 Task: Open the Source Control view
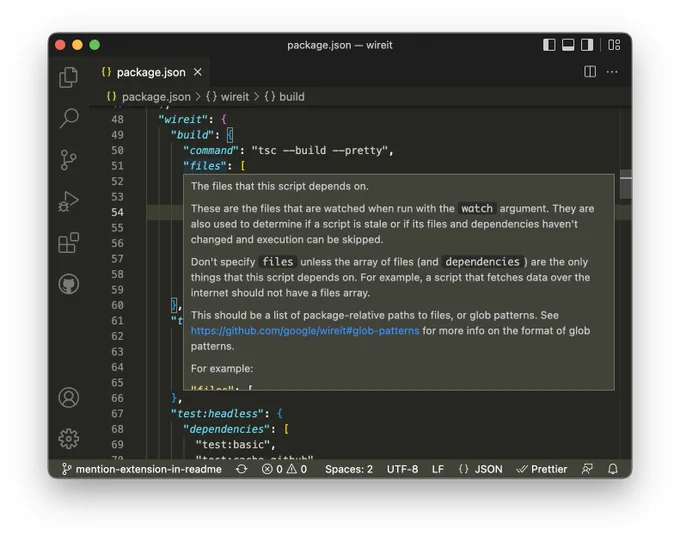tap(69, 160)
